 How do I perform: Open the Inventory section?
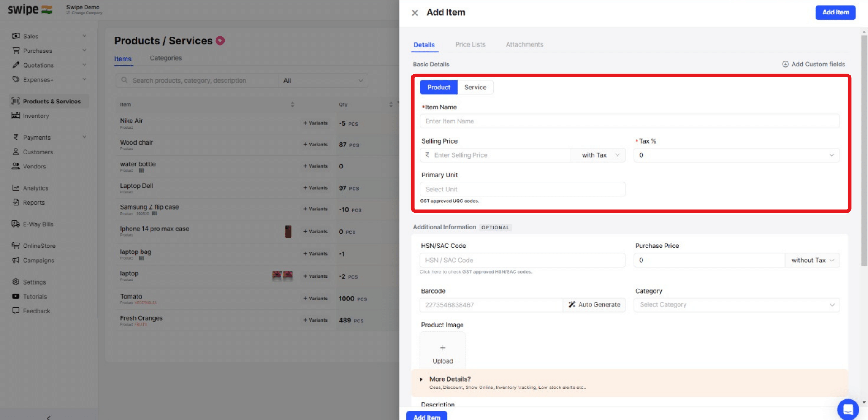pyautogui.click(x=36, y=116)
